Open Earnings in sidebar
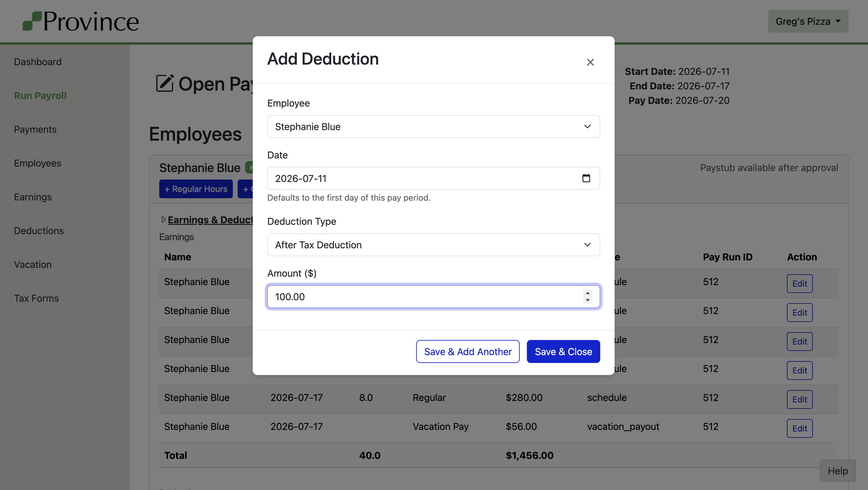868x490 pixels. click(x=33, y=197)
